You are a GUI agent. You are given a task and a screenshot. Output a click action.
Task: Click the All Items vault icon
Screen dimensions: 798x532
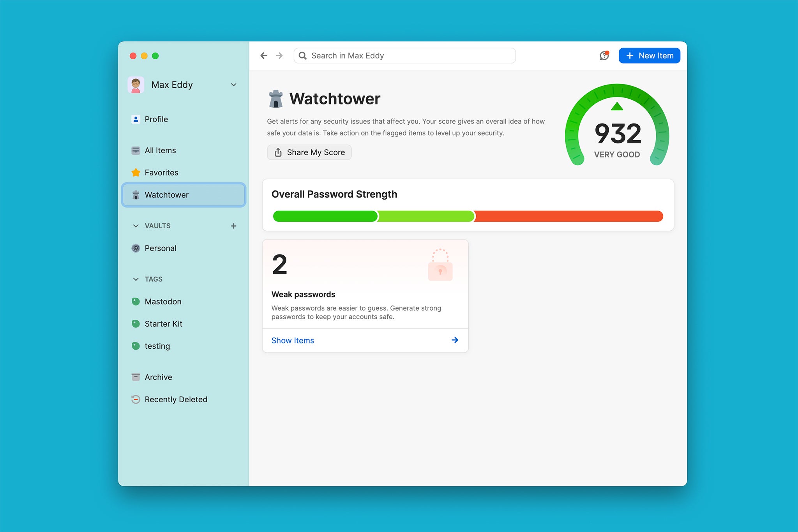click(135, 150)
